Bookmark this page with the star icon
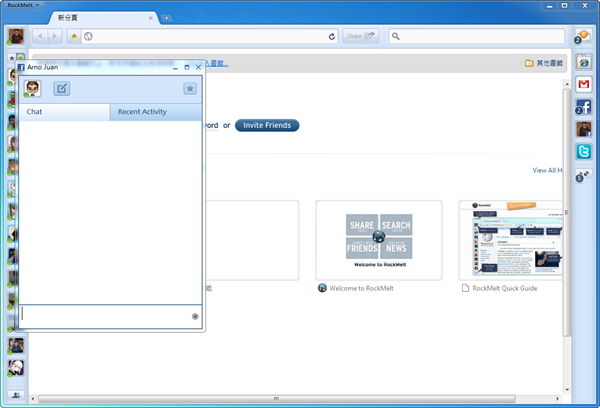This screenshot has width=600, height=408. coord(74,36)
